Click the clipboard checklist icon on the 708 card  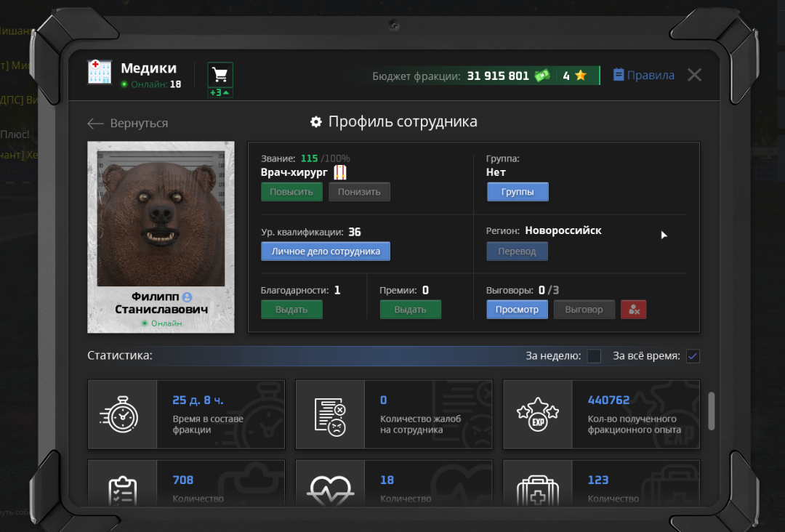[122, 491]
